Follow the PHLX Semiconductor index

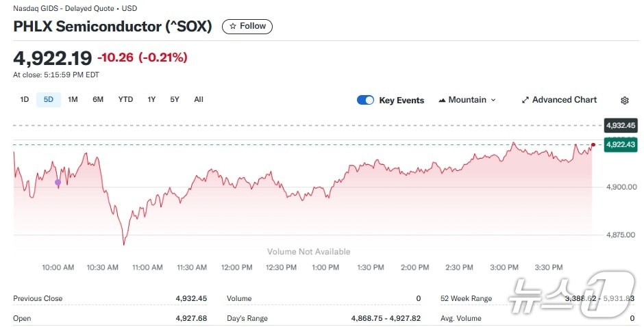tap(247, 26)
